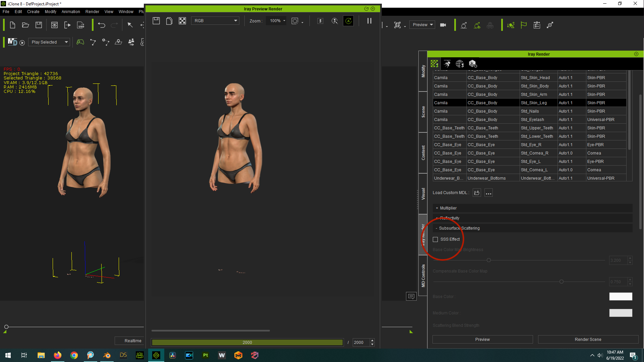Viewport: 644px width, 362px height.
Task: Open the Zoom 100% dropdown
Action: point(277,21)
